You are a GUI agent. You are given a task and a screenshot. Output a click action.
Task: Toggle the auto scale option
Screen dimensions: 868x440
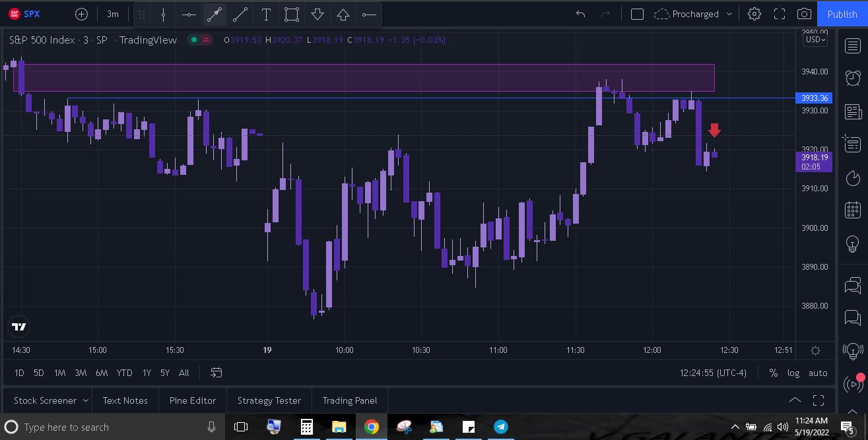click(x=818, y=373)
